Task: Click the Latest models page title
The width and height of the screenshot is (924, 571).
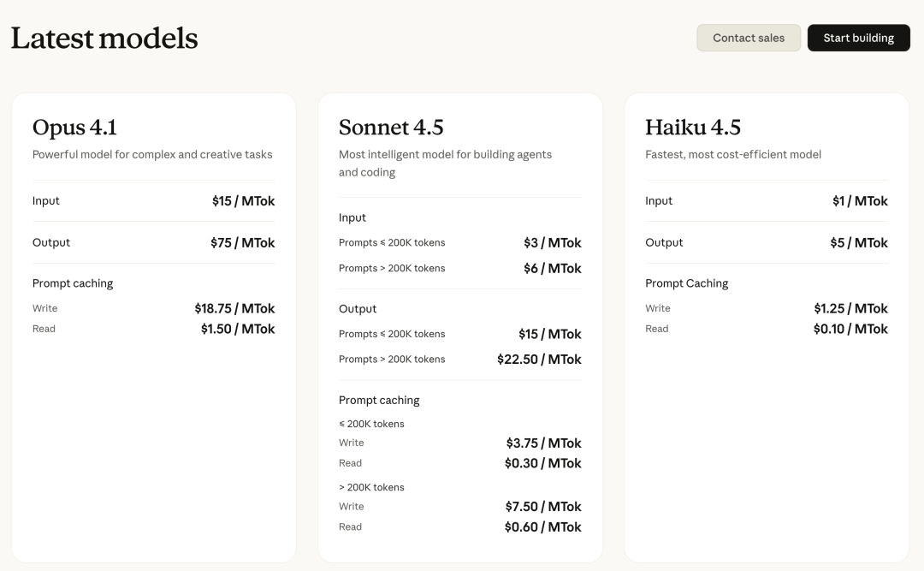Action: [103, 38]
